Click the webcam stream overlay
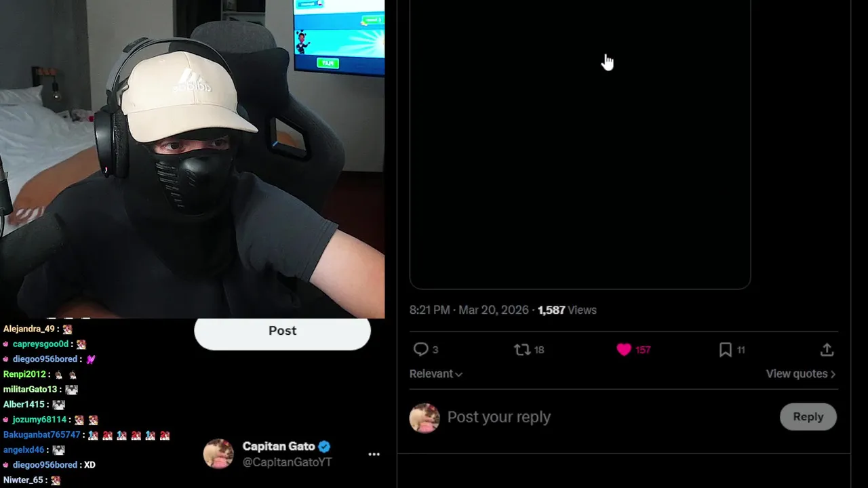This screenshot has height=488, width=868. [x=192, y=159]
